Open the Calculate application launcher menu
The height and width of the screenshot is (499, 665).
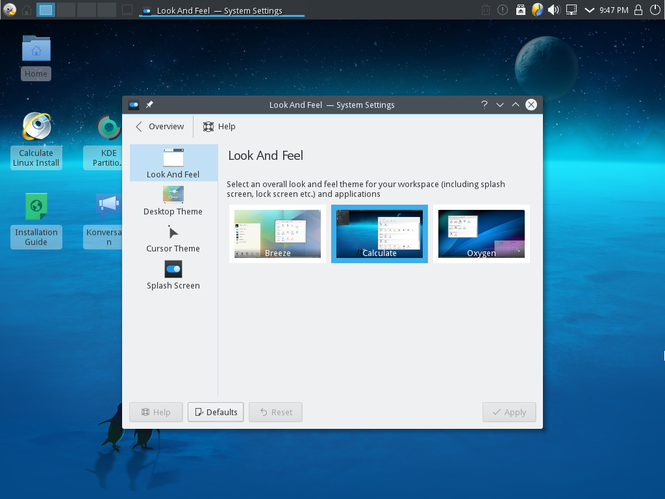point(9,9)
